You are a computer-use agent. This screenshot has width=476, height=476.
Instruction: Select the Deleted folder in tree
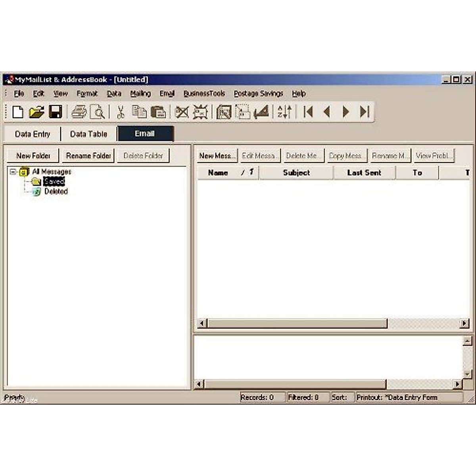pyautogui.click(x=56, y=192)
